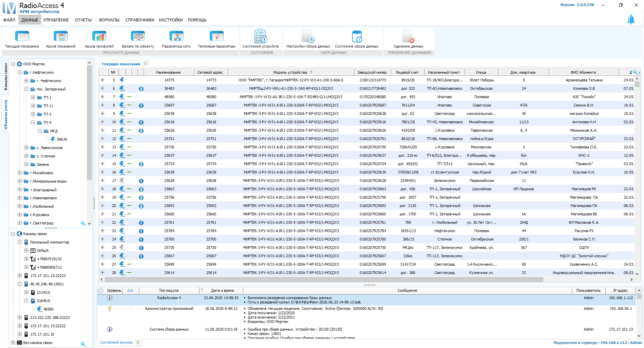Close the Системный журнал tab
Image resolution: width=644 pixels, height=348 pixels.
point(138,342)
